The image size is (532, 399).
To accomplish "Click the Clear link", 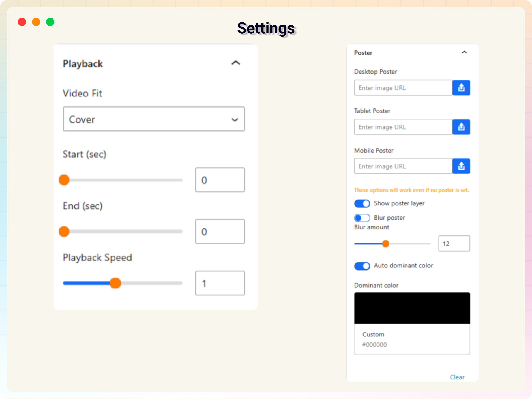I will tap(457, 377).
